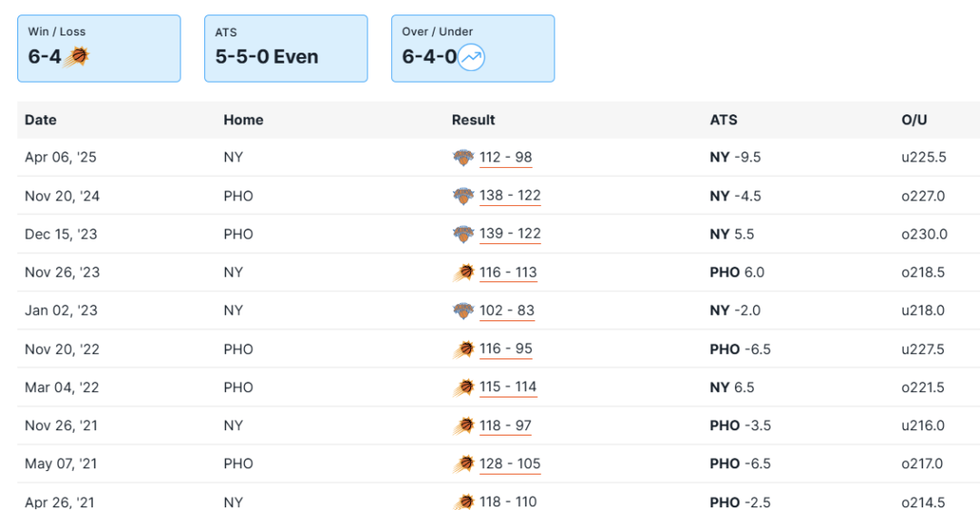
Task: Sort table by Date column header
Action: pos(41,120)
